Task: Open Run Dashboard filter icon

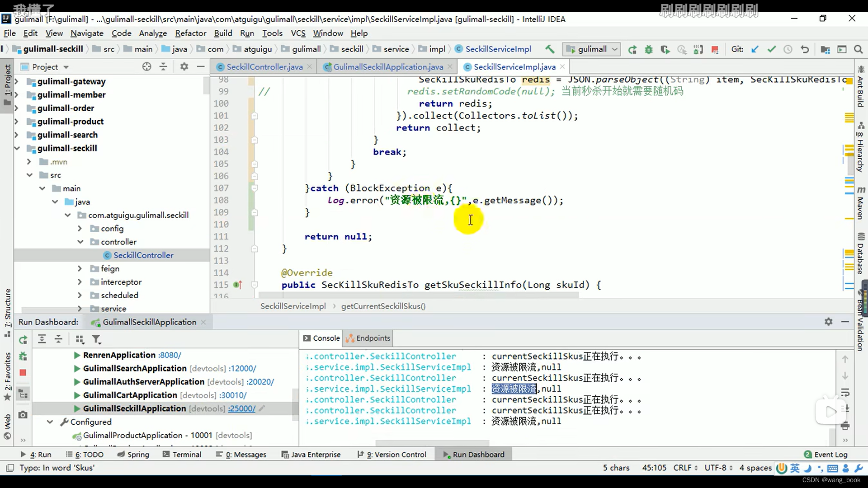Action: (x=96, y=339)
